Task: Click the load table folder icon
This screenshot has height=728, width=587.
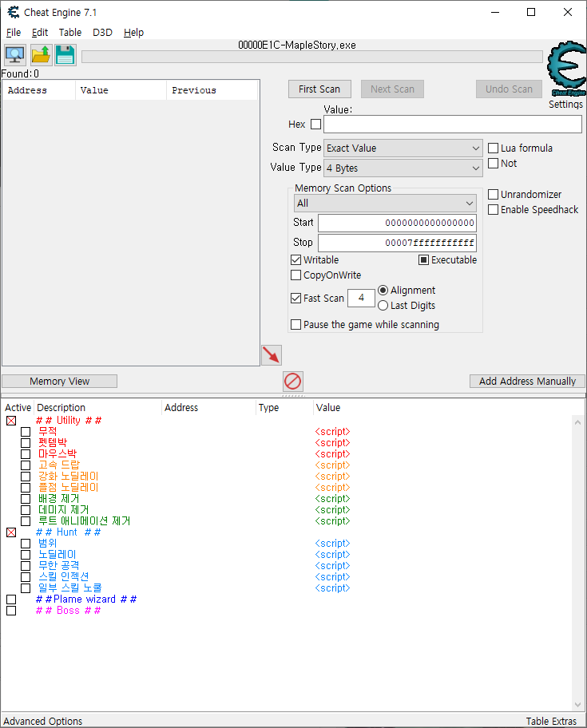Action: [40, 55]
